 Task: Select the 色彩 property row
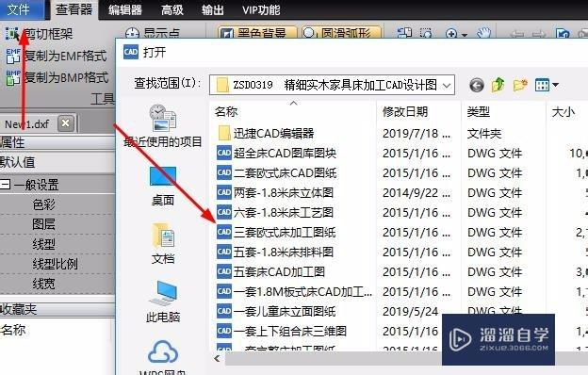(57, 204)
